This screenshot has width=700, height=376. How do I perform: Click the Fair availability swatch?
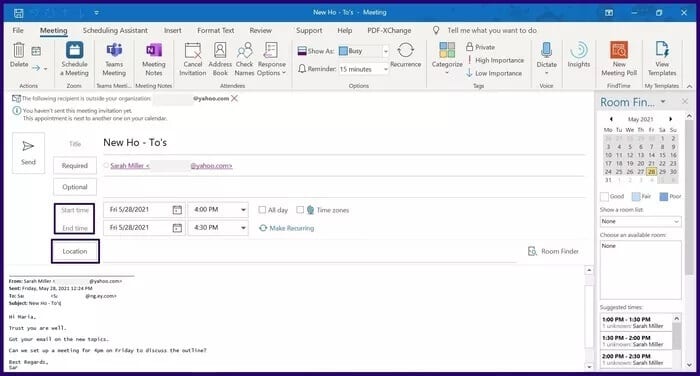(x=636, y=196)
